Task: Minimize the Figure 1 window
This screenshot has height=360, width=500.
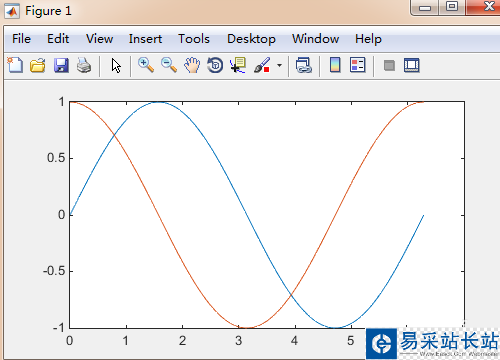Action: [x=425, y=7]
